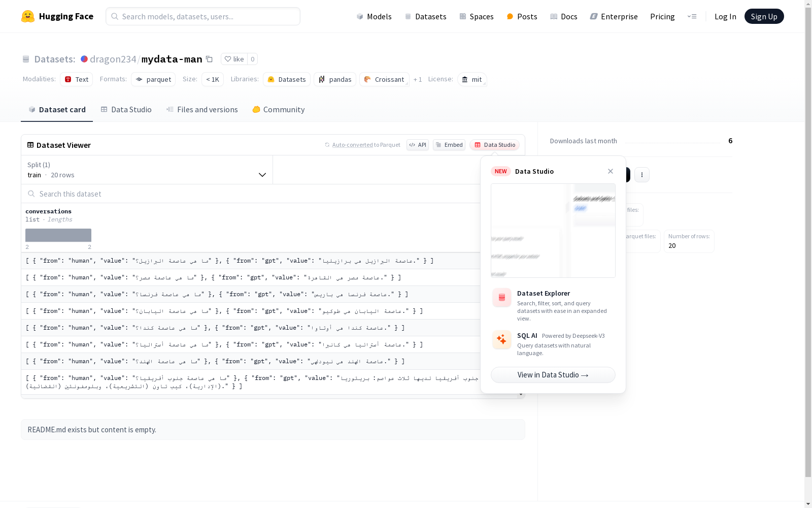Close the Data Studio popup
The height and width of the screenshot is (508, 812).
click(x=611, y=171)
